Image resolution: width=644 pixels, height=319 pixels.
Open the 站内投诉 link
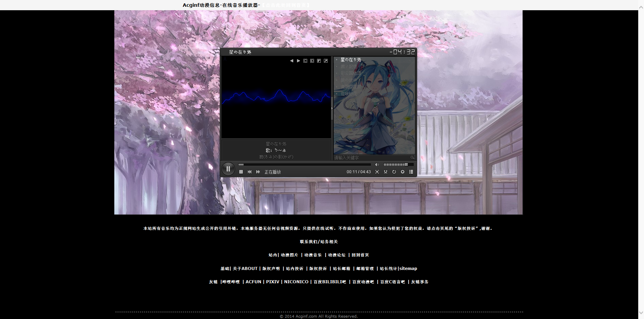295,269
